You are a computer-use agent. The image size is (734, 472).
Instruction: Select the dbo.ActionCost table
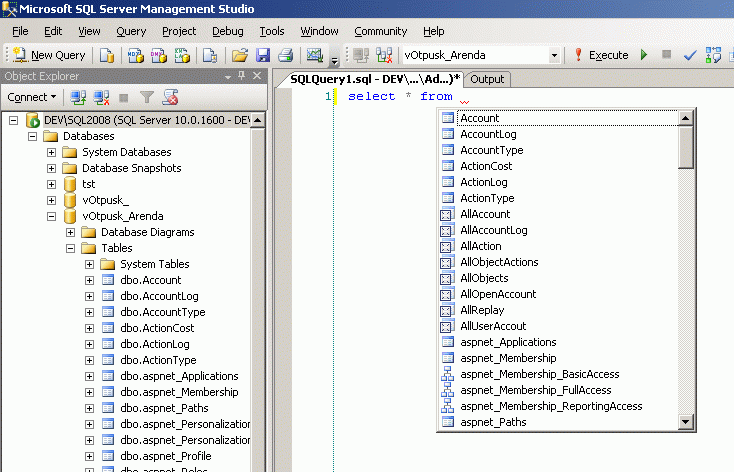coord(157,328)
